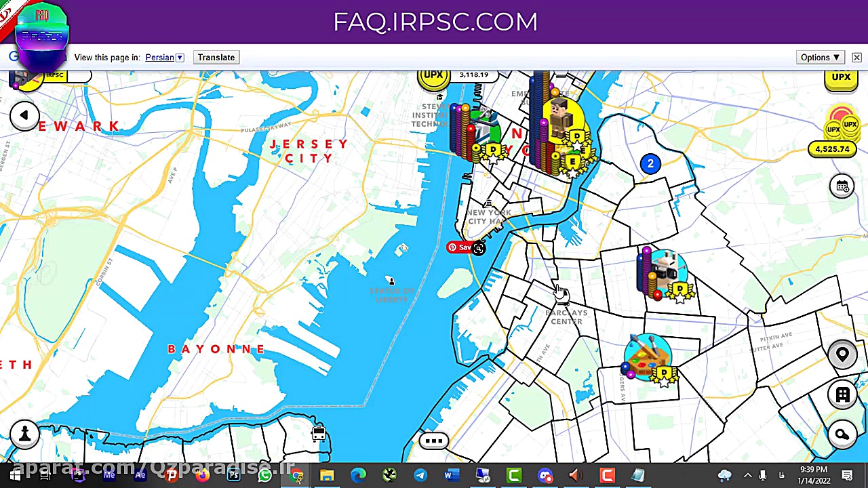Screen dimensions: 868x488
Task: Close the translate bar
Action: (856, 58)
